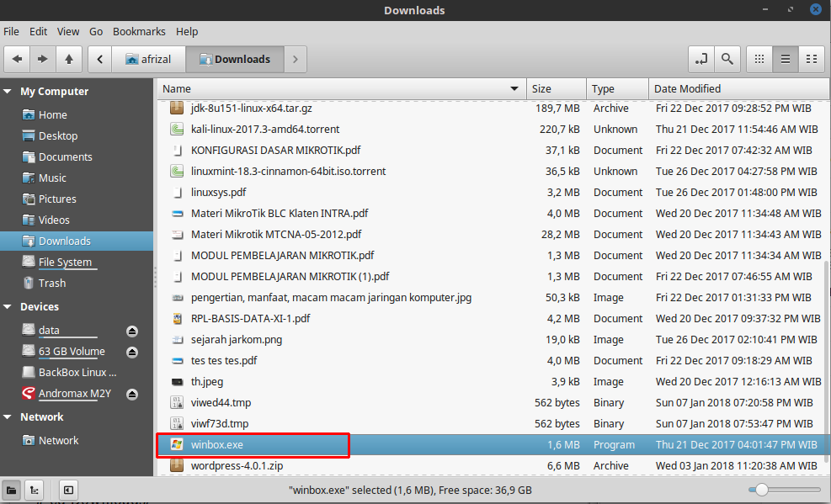Collapse the Devices section

(x=8, y=306)
